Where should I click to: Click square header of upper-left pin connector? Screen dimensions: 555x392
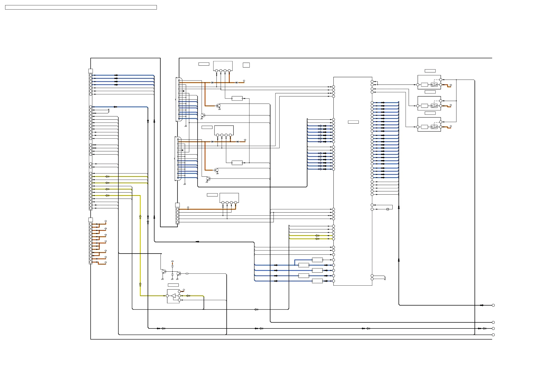[91, 71]
